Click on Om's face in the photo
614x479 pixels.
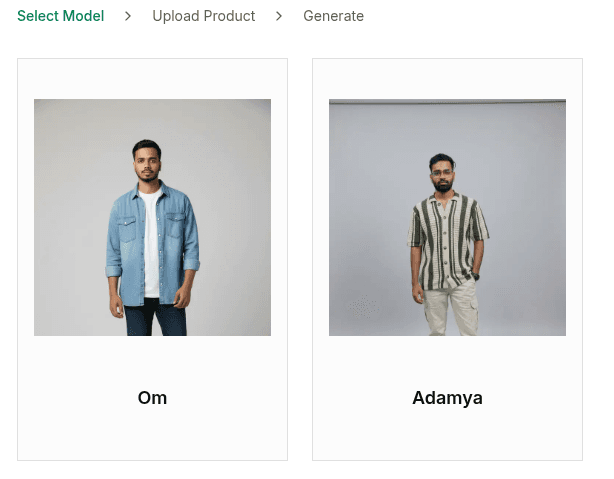(x=147, y=160)
